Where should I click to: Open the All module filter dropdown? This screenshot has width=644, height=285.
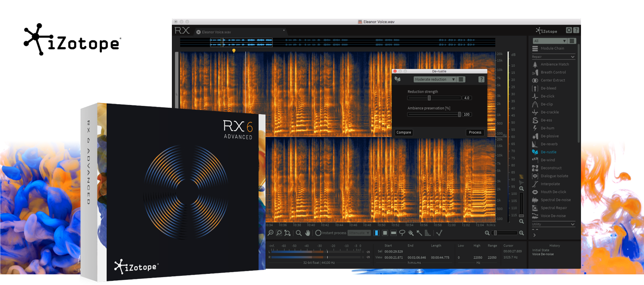(x=550, y=41)
